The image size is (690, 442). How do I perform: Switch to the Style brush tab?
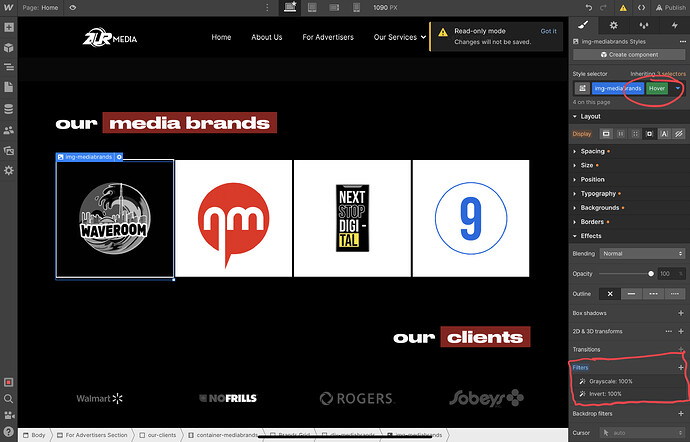583,25
